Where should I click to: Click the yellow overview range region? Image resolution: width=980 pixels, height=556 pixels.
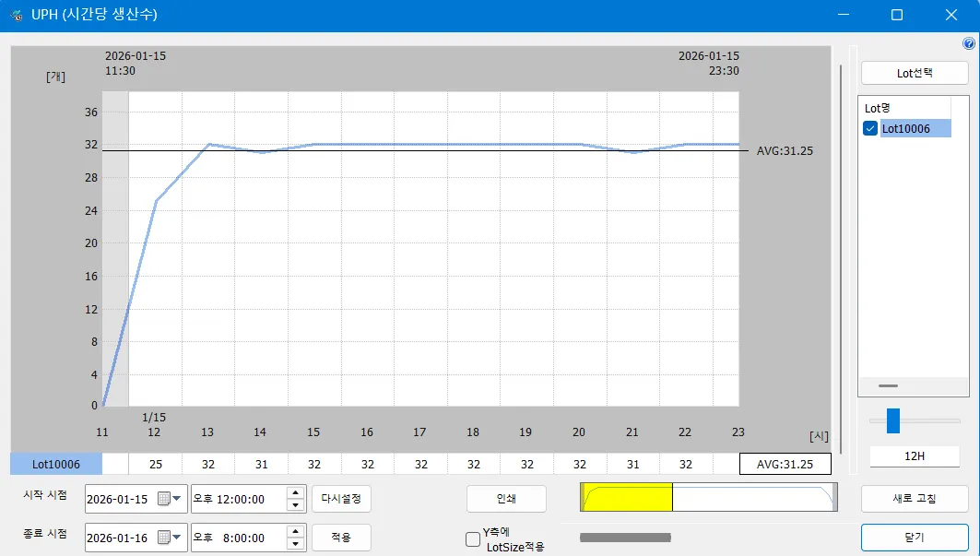pyautogui.click(x=627, y=498)
